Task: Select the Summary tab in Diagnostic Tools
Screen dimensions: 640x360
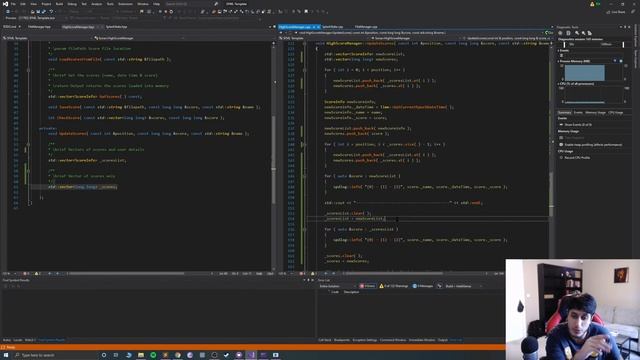Action: tap(564, 113)
